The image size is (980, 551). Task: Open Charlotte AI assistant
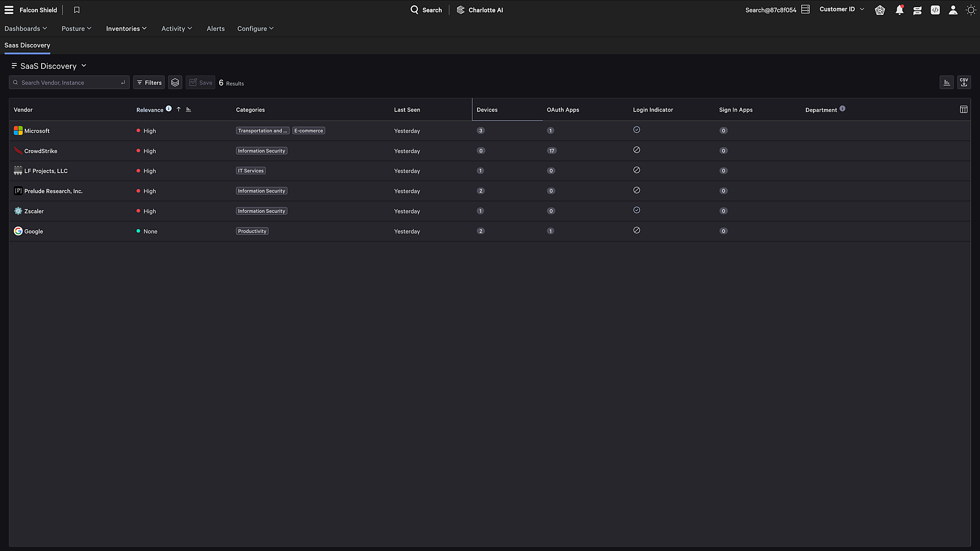click(x=479, y=10)
